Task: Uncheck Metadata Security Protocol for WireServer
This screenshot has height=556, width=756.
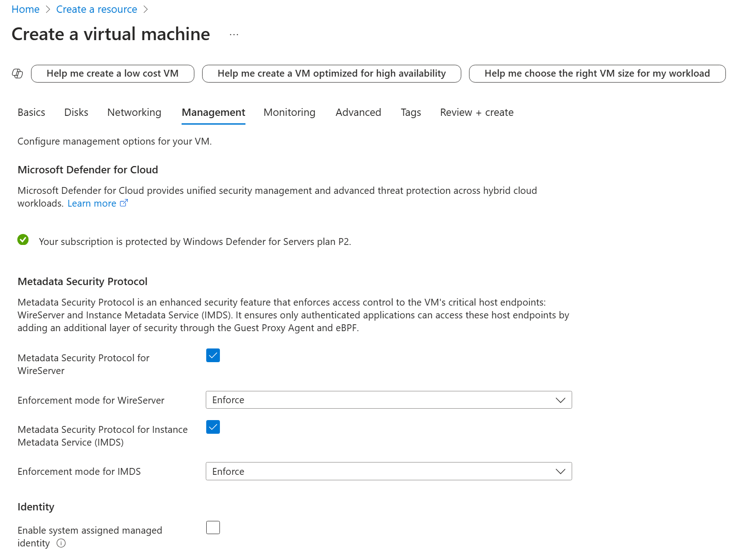Action: click(213, 355)
